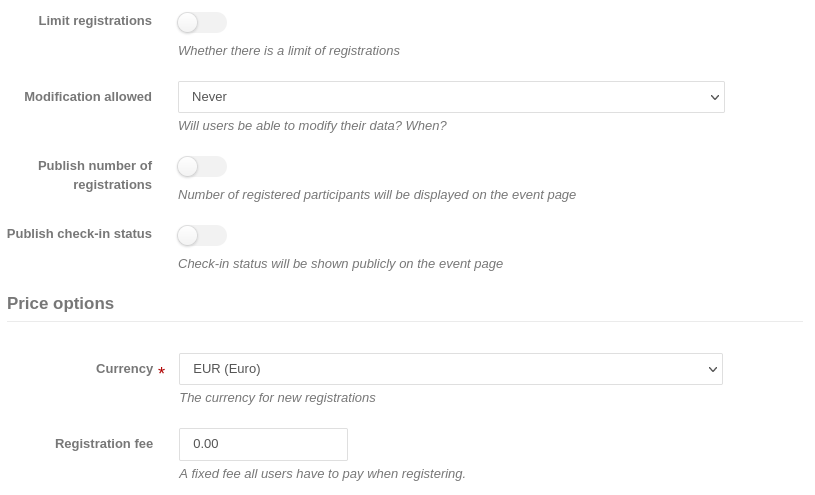Screen dimensions: 815x495
Task: Click the Limit registrations label
Action: [x=95, y=21]
